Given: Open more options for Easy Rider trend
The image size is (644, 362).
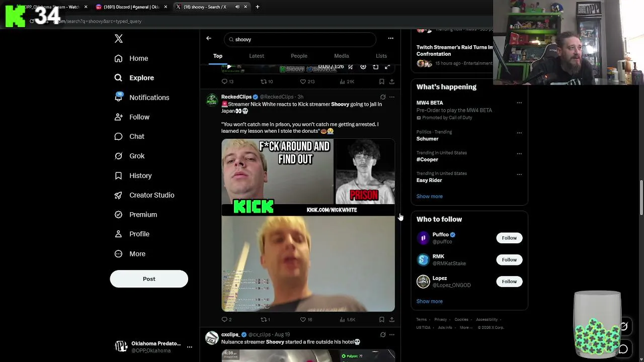Looking at the screenshot, I should pos(519,174).
